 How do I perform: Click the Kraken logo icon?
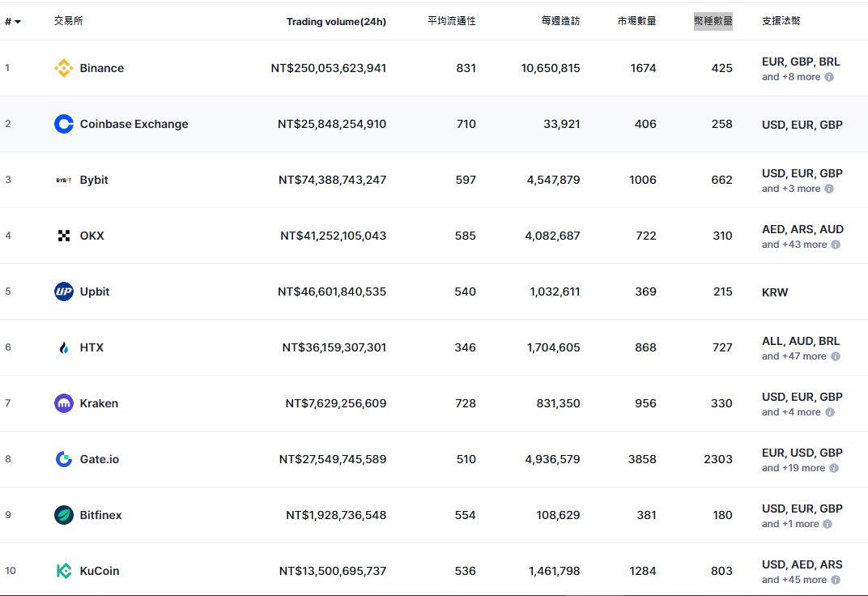(64, 403)
